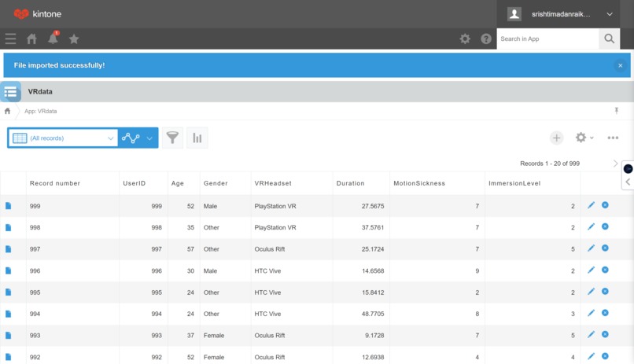Image resolution: width=634 pixels, height=364 pixels.
Task: Click the kintone logo
Action: pos(37,13)
